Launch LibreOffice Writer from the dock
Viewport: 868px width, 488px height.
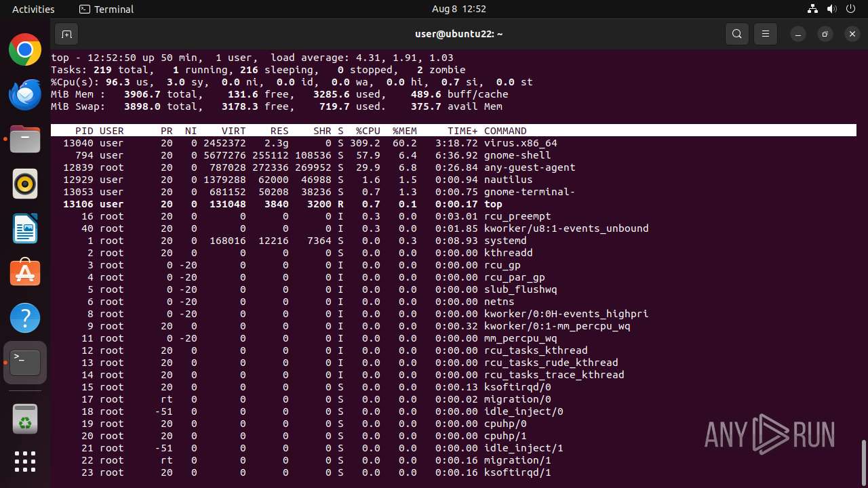(x=25, y=228)
